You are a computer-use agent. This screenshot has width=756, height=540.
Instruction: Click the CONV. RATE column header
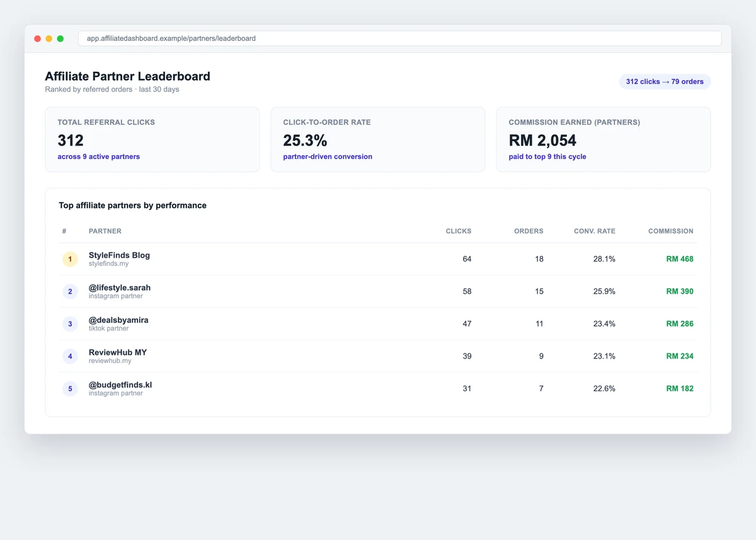(595, 231)
